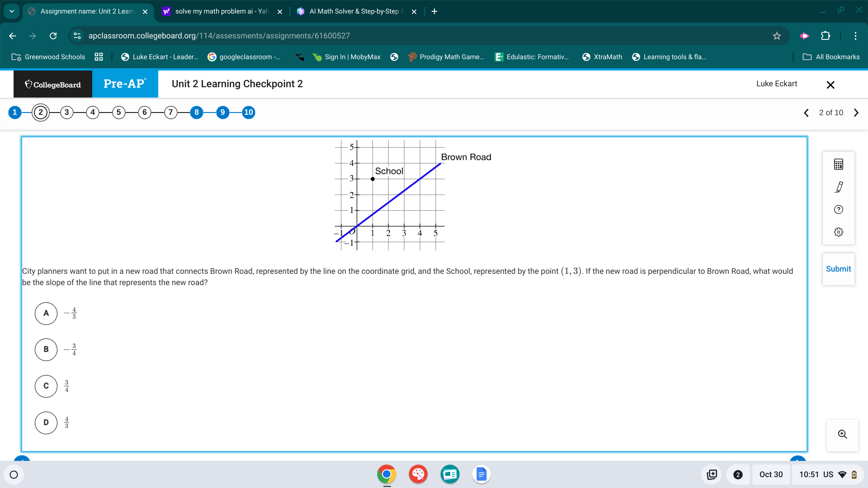The height and width of the screenshot is (488, 868).
Task: Select answer choice B
Action: 46,350
